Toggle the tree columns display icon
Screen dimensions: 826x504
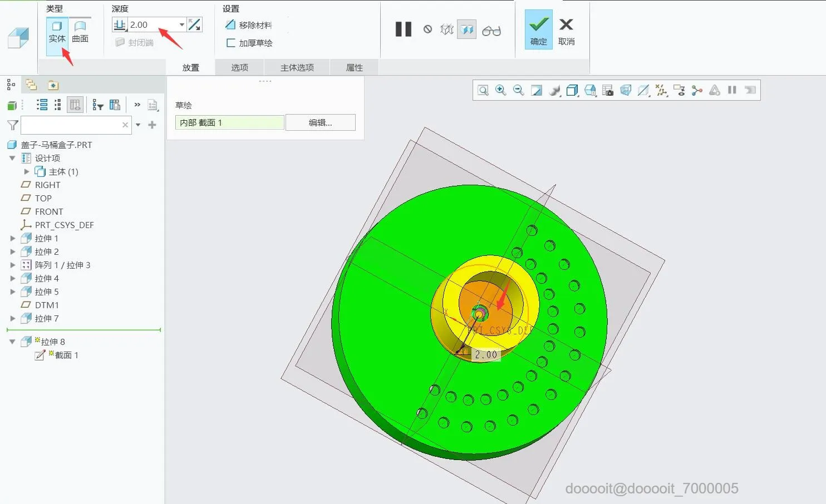pyautogui.click(x=75, y=105)
